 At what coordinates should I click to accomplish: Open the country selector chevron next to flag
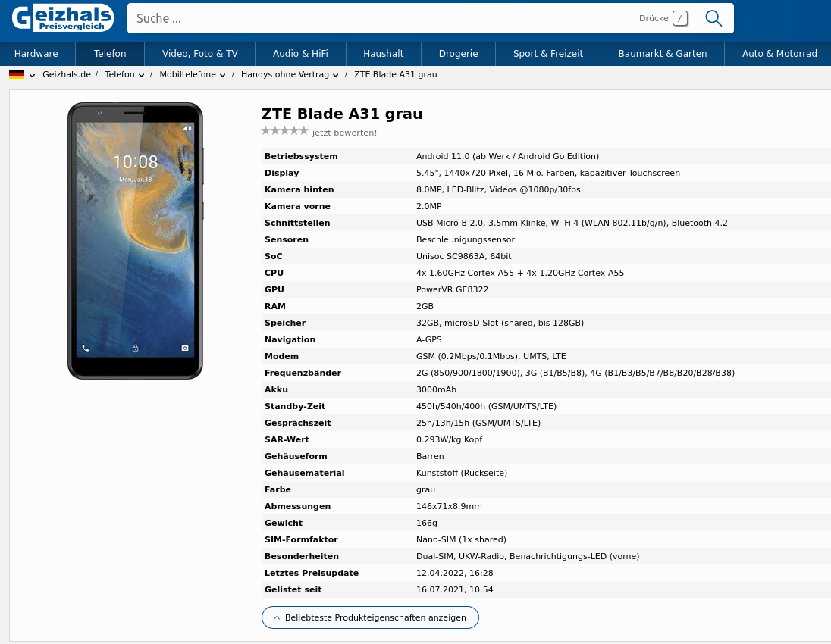pyautogui.click(x=33, y=75)
